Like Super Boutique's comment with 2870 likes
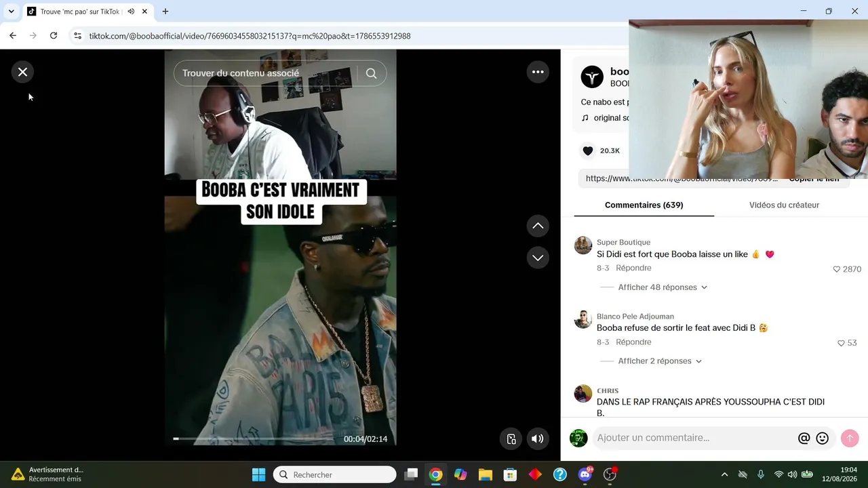868x488 pixels. 837,269
